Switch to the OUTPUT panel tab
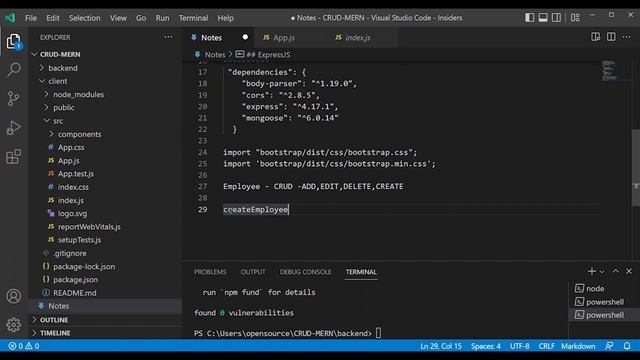 pos(253,272)
